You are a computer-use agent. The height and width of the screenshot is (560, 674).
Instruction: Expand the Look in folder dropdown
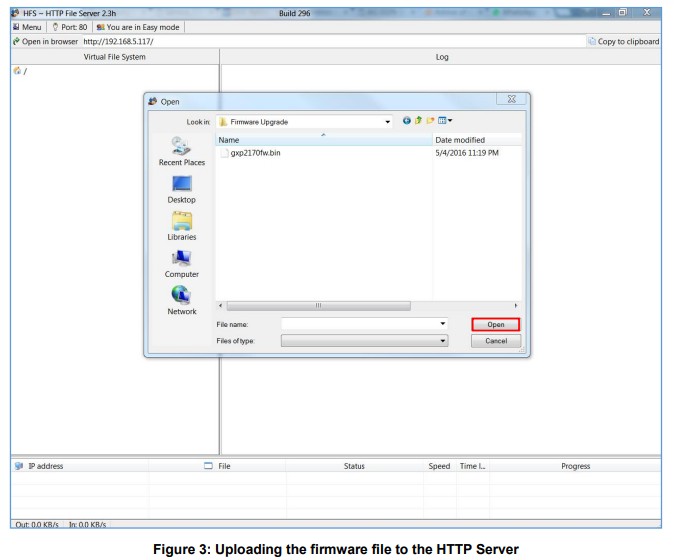[x=387, y=122]
